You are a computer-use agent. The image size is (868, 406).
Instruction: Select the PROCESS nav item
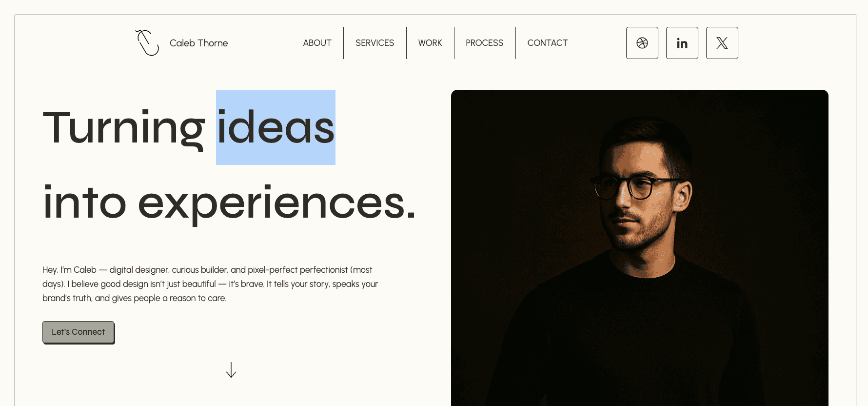coord(484,43)
